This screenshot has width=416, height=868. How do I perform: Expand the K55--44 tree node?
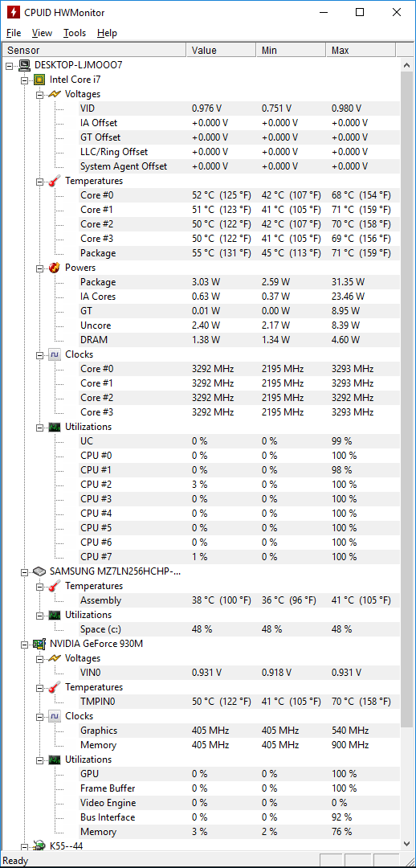pos(24,846)
